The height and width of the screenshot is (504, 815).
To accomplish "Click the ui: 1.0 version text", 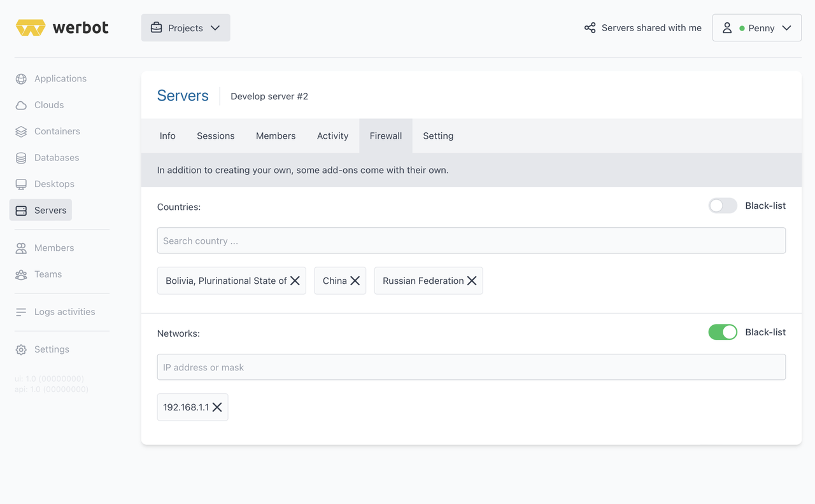I will click(49, 379).
